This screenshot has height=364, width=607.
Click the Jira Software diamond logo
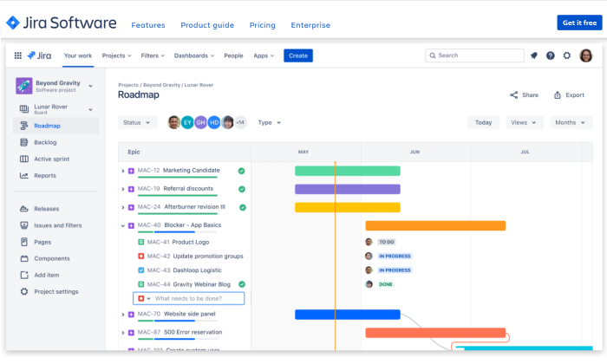coord(13,23)
